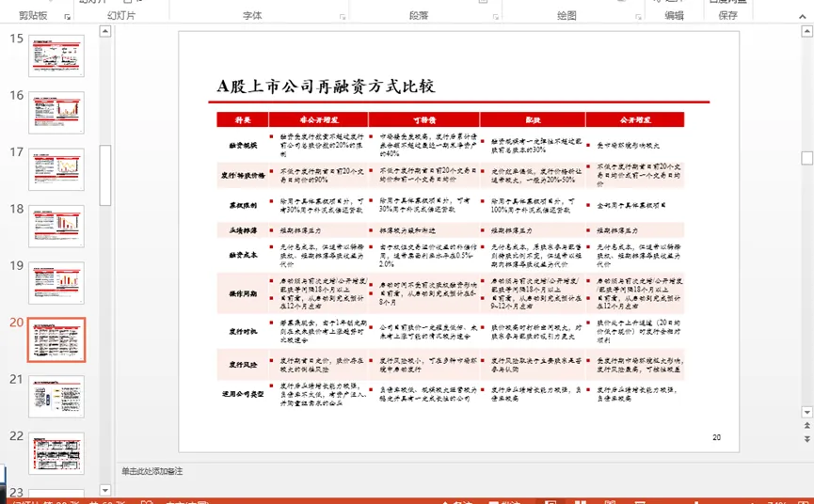Click the thumbnail panel scrollbar thumb
The width and height of the screenshot is (814, 504).
104,175
